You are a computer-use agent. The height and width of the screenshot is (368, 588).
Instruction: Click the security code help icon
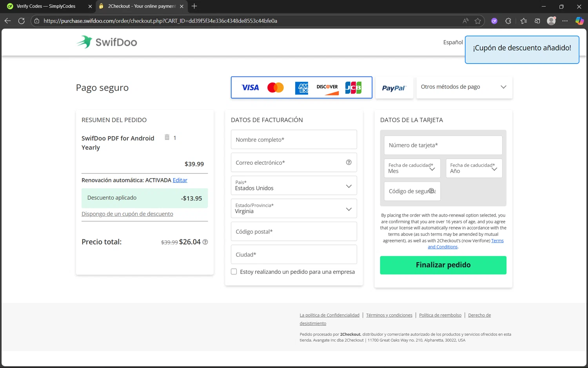[x=431, y=191]
